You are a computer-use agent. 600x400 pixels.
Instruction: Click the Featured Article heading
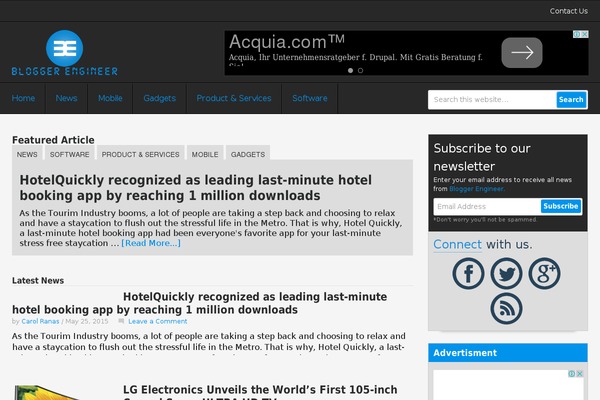click(53, 140)
